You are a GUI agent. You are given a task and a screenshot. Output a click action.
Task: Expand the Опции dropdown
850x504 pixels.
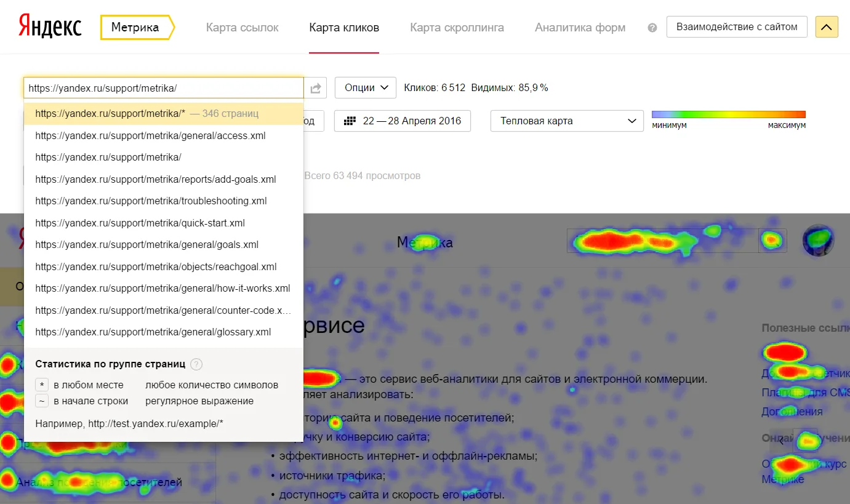click(366, 88)
